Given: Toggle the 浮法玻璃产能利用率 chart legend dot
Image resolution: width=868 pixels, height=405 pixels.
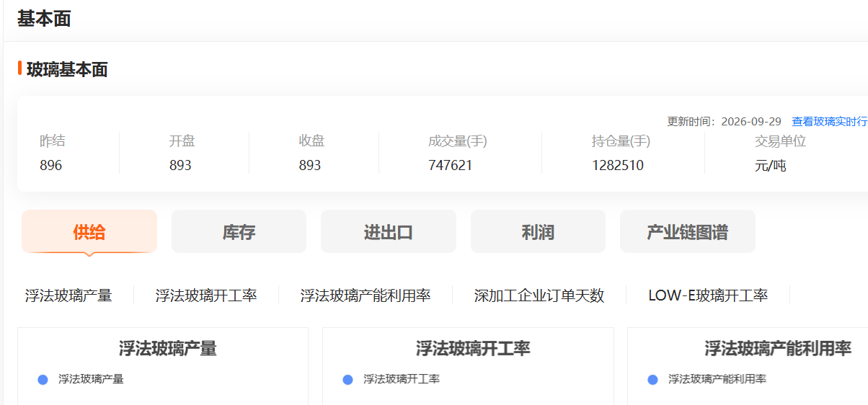Looking at the screenshot, I should (x=653, y=379).
